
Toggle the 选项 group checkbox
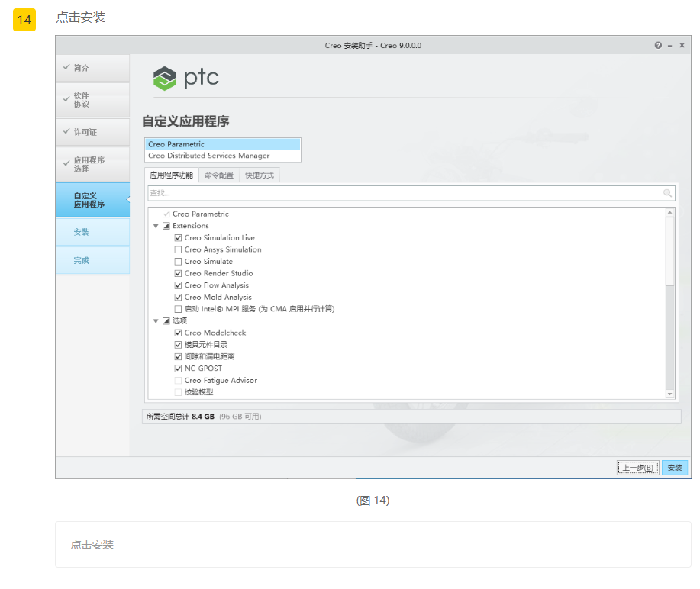(166, 321)
